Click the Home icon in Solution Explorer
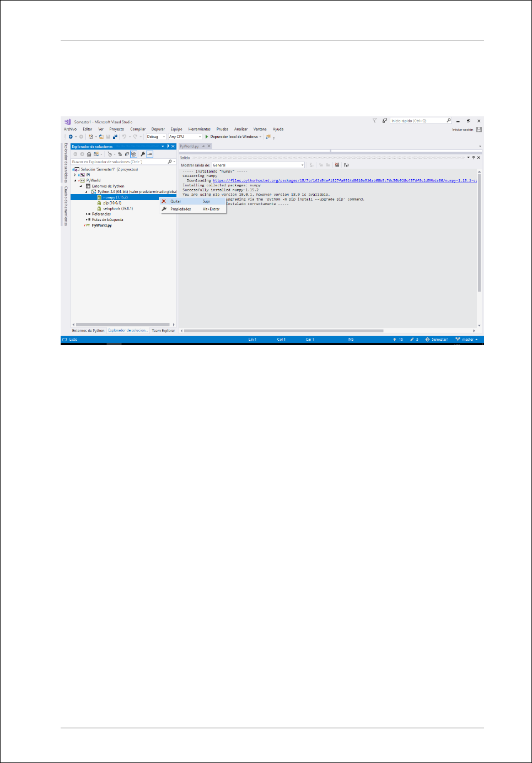Screen dimensions: 532x763 pyautogui.click(x=89, y=154)
